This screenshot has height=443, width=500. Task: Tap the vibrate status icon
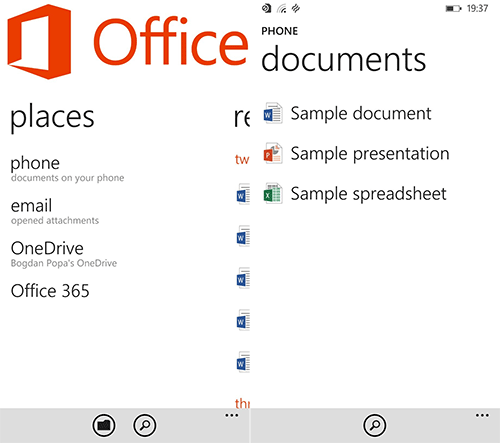tap(296, 8)
